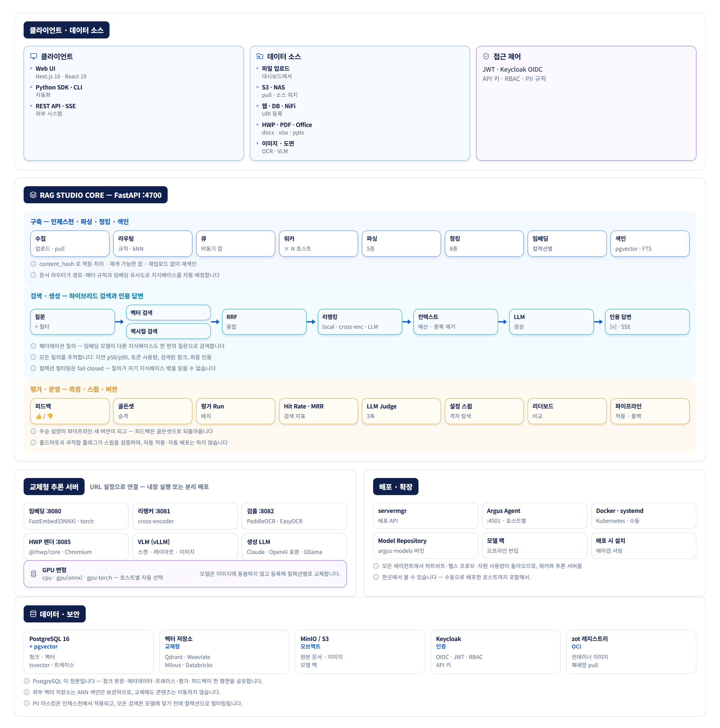Click the 렉시컬 검색 box

coord(168,331)
